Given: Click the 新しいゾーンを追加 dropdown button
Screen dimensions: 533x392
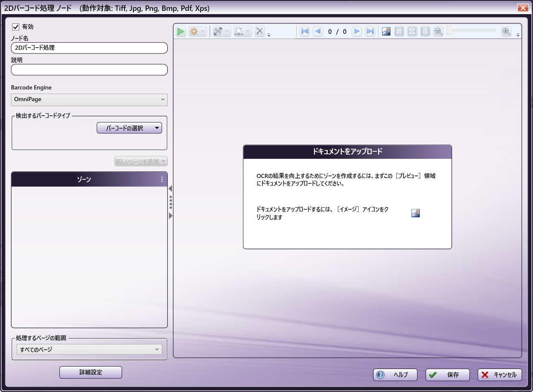Looking at the screenshot, I should [x=141, y=161].
